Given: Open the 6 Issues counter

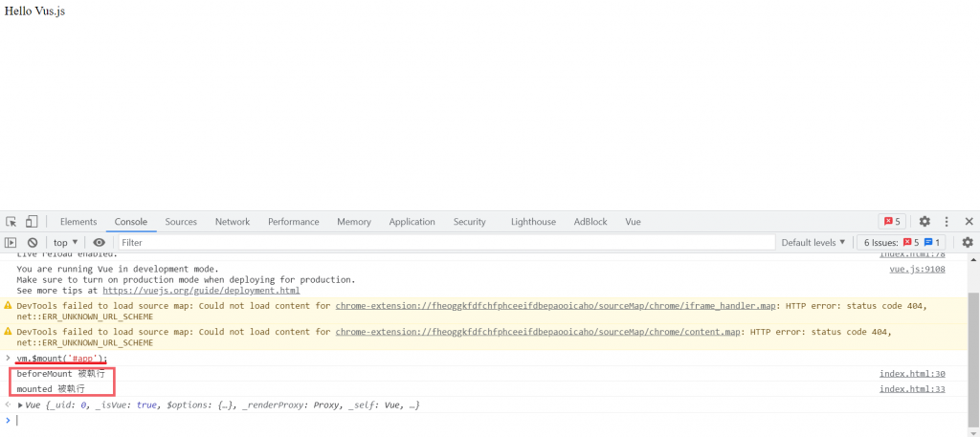Looking at the screenshot, I should (902, 242).
